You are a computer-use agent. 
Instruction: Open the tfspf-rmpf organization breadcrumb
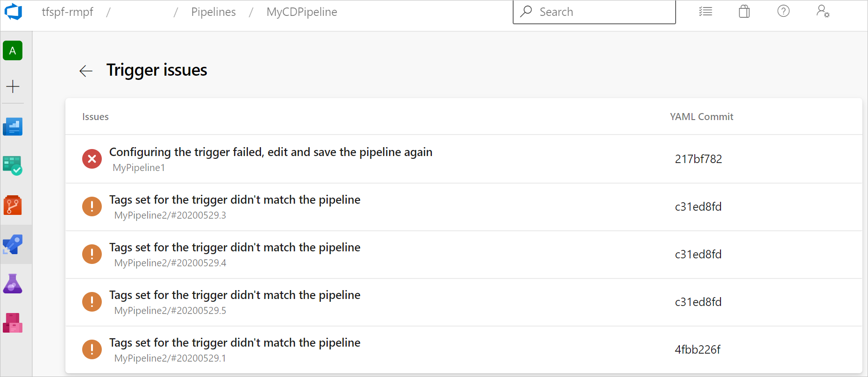point(68,12)
